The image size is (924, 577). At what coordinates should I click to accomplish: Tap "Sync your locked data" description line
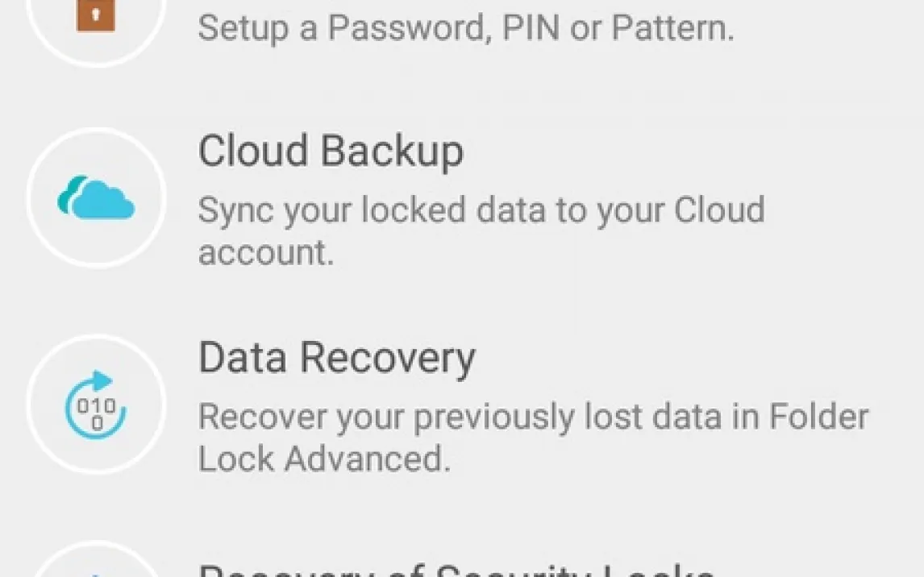click(481, 210)
